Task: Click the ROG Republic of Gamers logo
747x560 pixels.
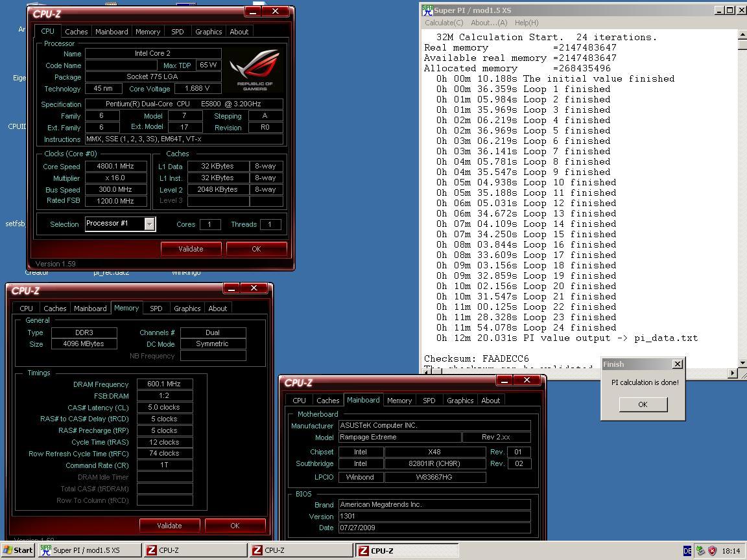Action: pos(255,70)
